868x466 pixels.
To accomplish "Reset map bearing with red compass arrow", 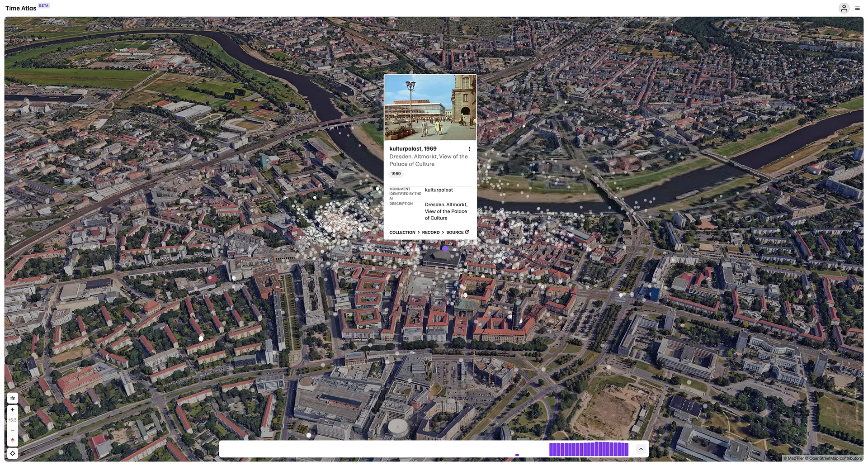I will coord(13,440).
